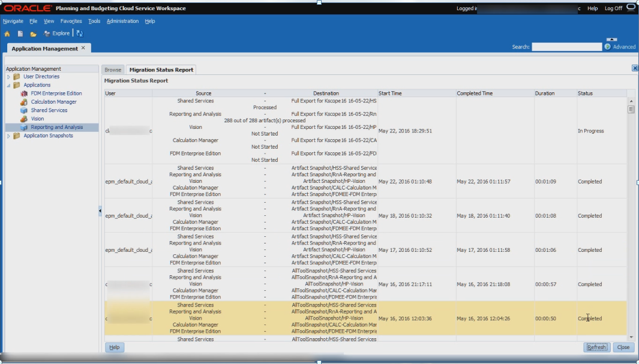Select Shared Services in the tree
The height and width of the screenshot is (364, 639).
tap(49, 110)
